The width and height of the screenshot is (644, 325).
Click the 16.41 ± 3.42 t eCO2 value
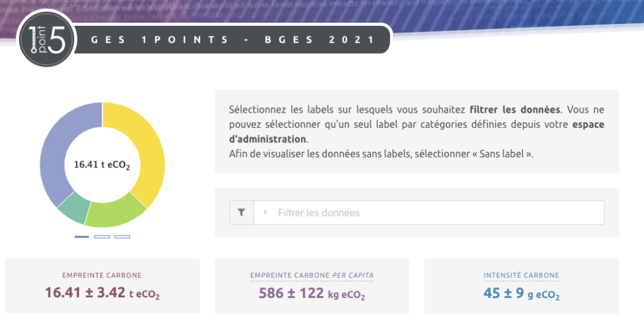[x=102, y=293]
